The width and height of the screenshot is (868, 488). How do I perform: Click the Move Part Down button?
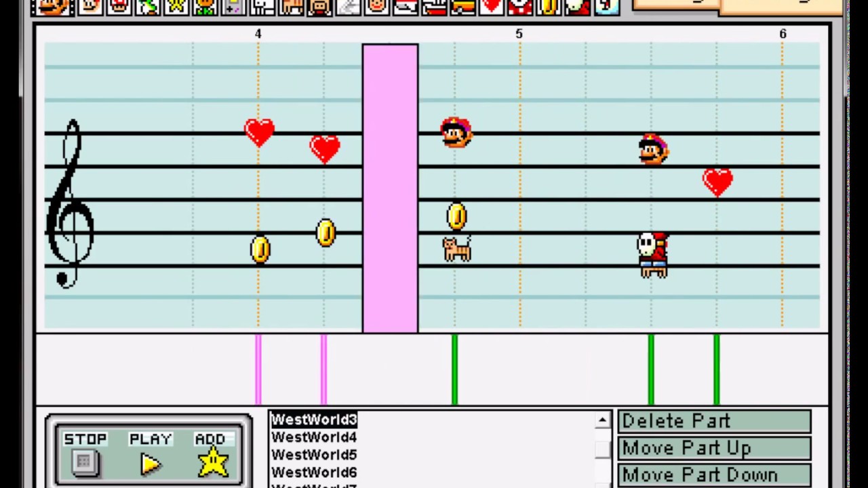click(x=714, y=474)
